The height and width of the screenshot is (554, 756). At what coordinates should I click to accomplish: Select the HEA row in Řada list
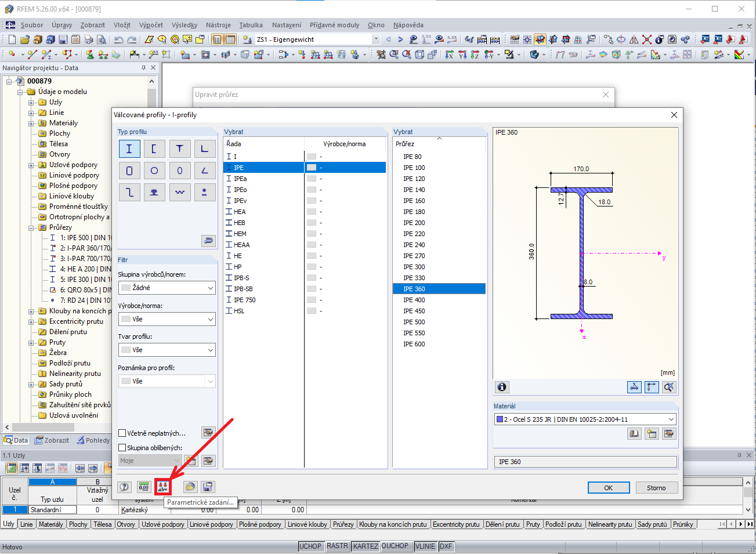(305, 212)
